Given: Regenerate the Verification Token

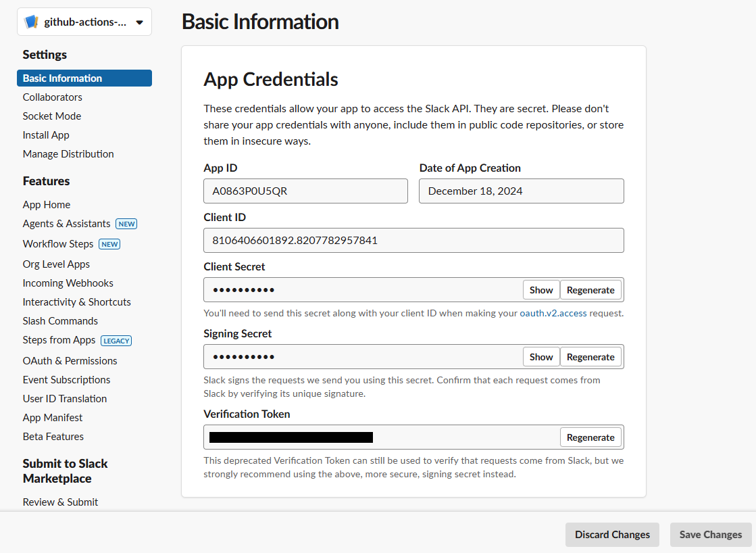Looking at the screenshot, I should 590,437.
